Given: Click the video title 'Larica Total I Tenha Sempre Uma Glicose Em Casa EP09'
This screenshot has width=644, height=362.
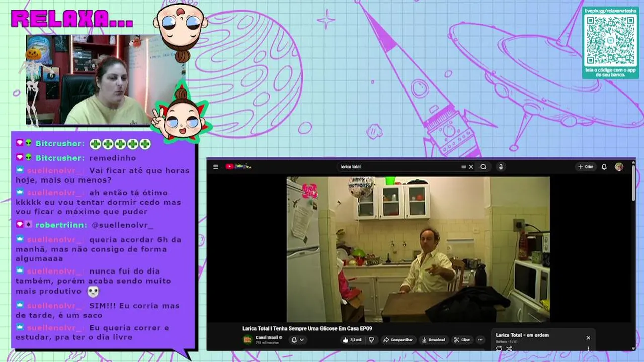Looking at the screenshot, I should coord(307,328).
